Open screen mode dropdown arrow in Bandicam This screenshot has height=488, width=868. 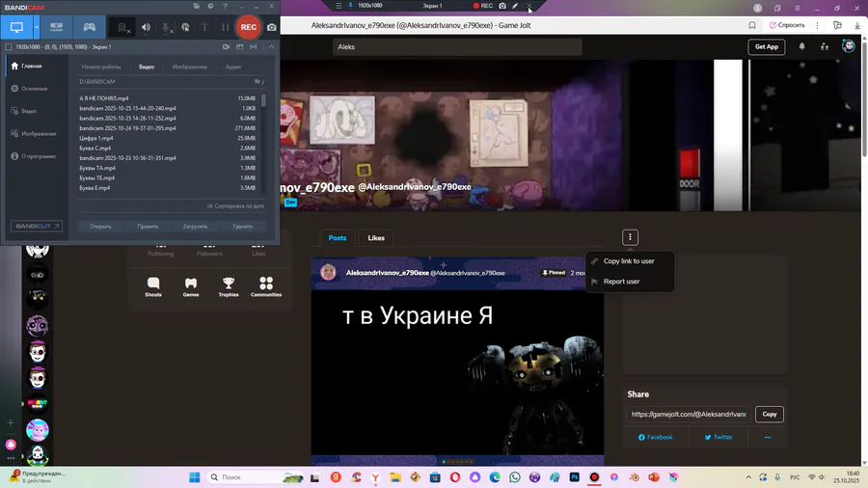pos(37,27)
